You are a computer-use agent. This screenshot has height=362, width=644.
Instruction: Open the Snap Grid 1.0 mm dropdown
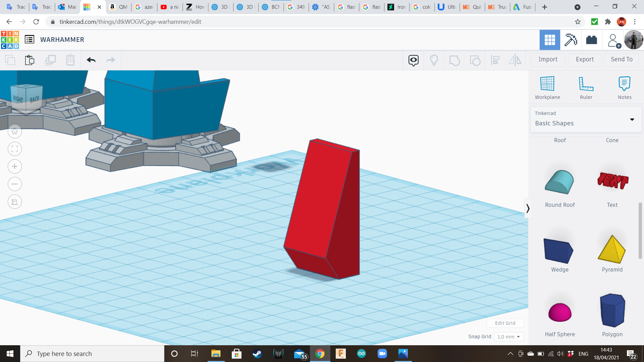(x=508, y=337)
